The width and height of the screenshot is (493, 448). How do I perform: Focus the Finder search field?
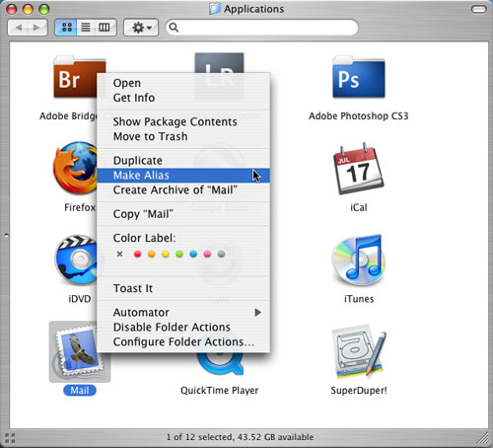262,28
